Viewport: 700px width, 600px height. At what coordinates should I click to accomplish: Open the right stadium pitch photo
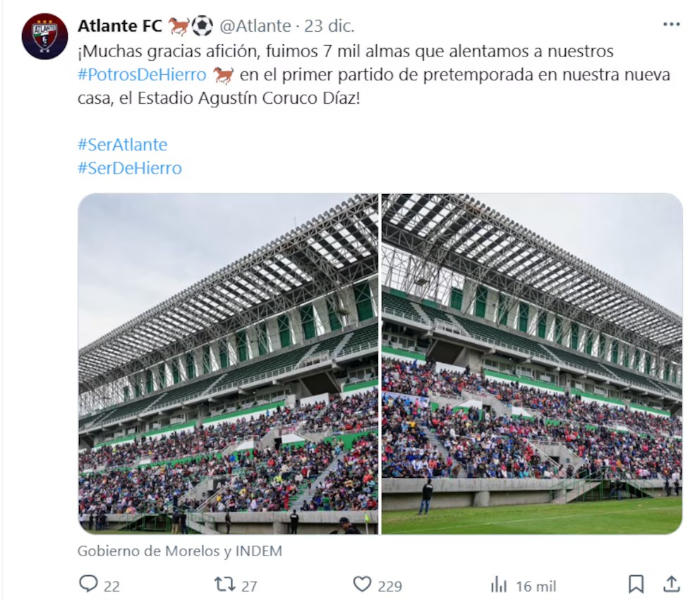(x=532, y=364)
